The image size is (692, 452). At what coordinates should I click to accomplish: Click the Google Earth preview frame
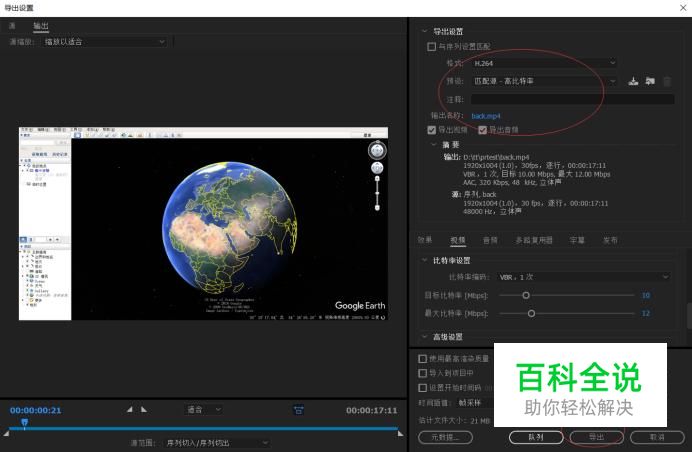203,223
